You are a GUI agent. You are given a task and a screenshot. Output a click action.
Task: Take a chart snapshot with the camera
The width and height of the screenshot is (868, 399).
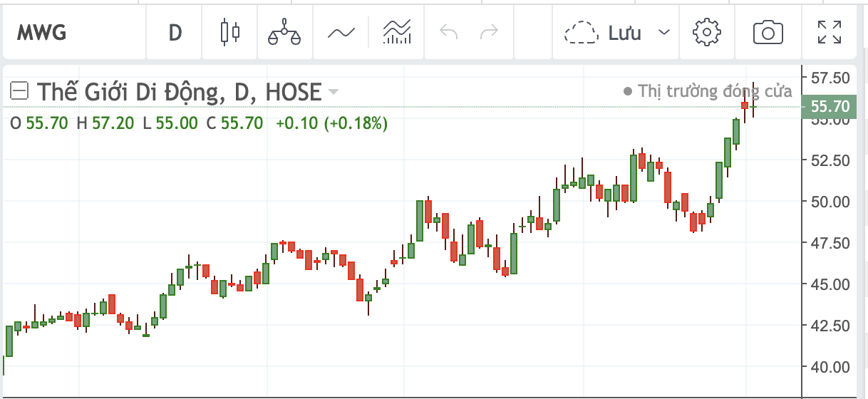(x=768, y=33)
